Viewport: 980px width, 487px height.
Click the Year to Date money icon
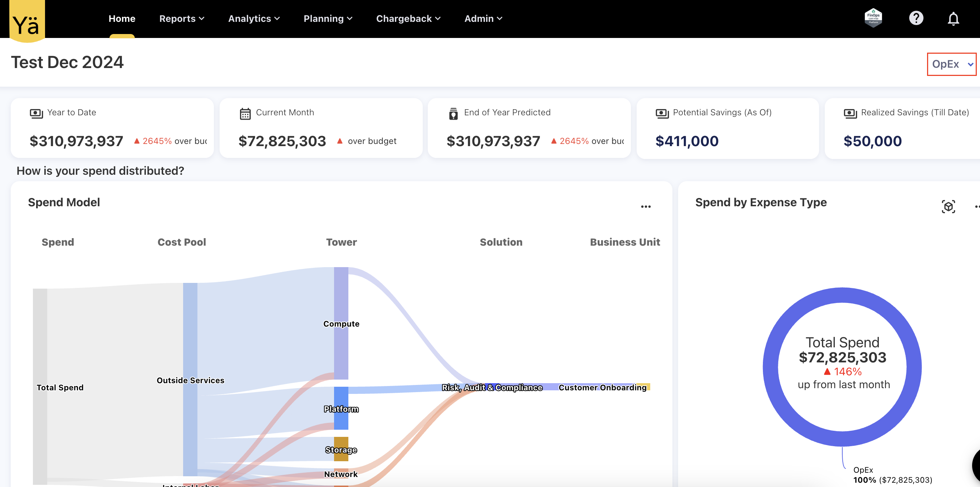coord(36,113)
